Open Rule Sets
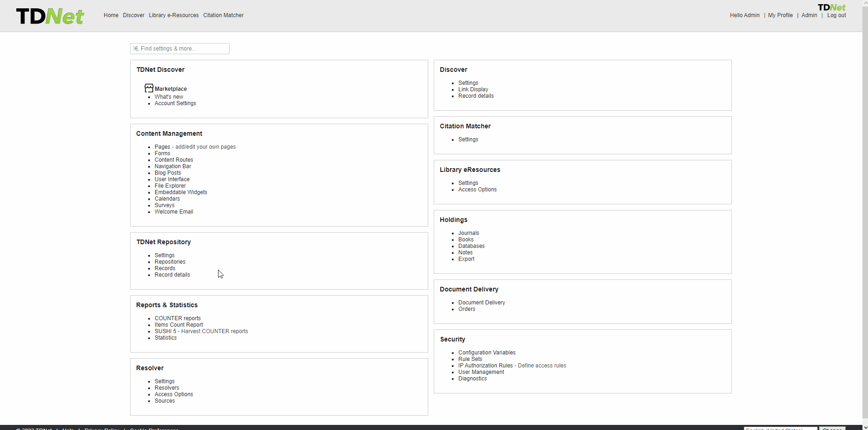This screenshot has height=430, width=868. [470, 359]
